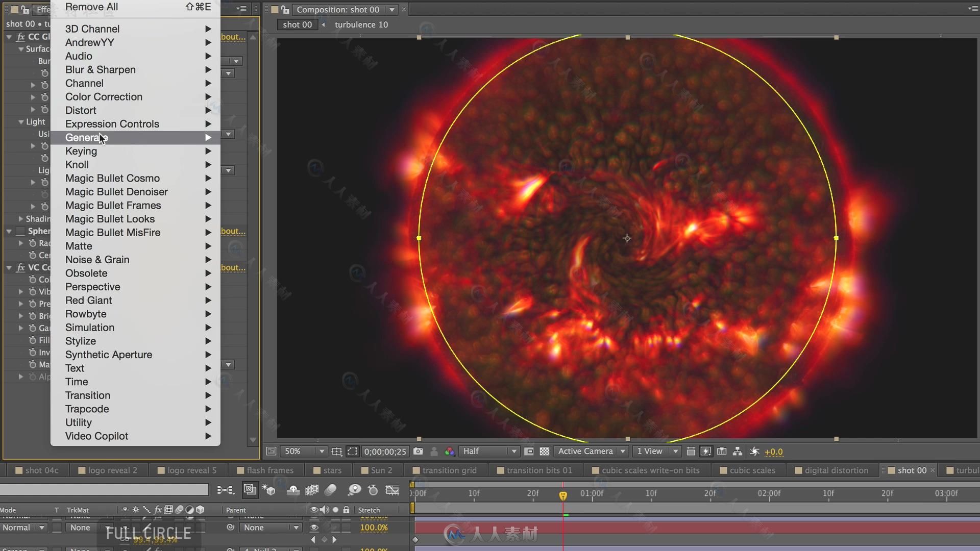Open the Trapcode effects submenu

pyautogui.click(x=87, y=408)
